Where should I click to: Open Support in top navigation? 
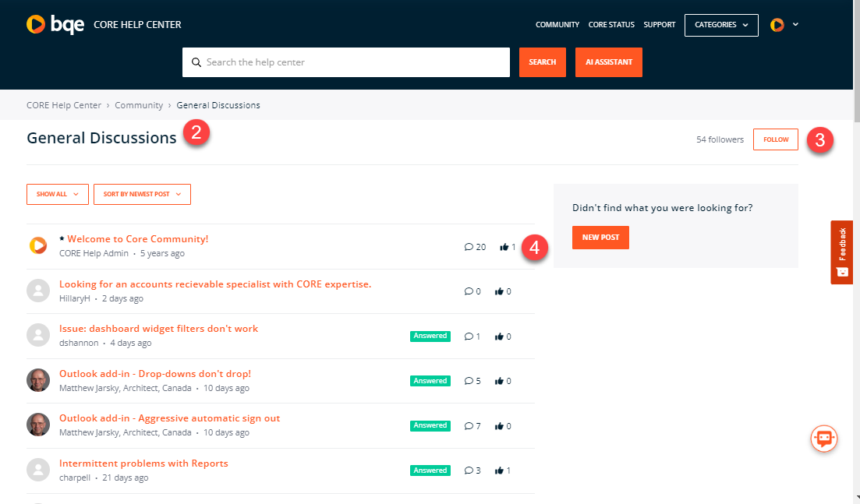[660, 25]
